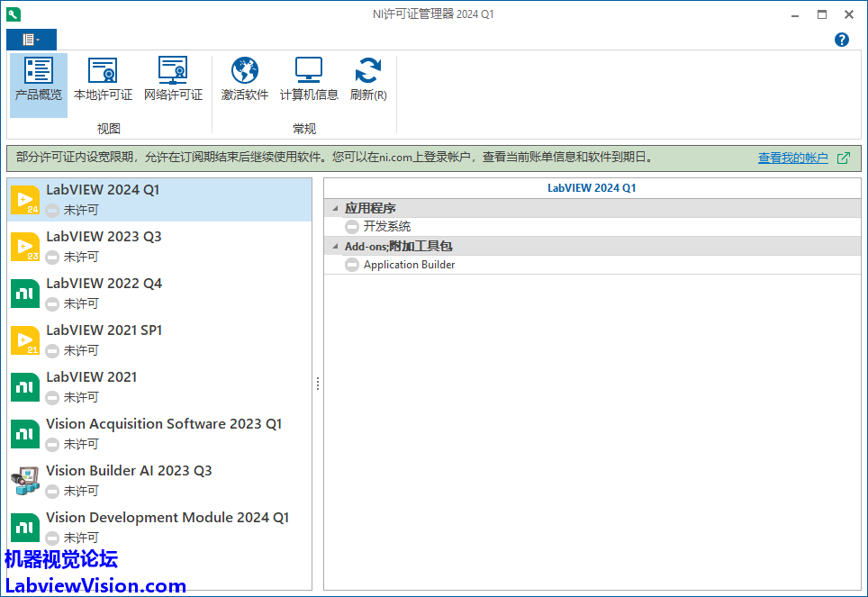Click the status icon next to 开发系统
This screenshot has height=597, width=868.
tap(351, 227)
